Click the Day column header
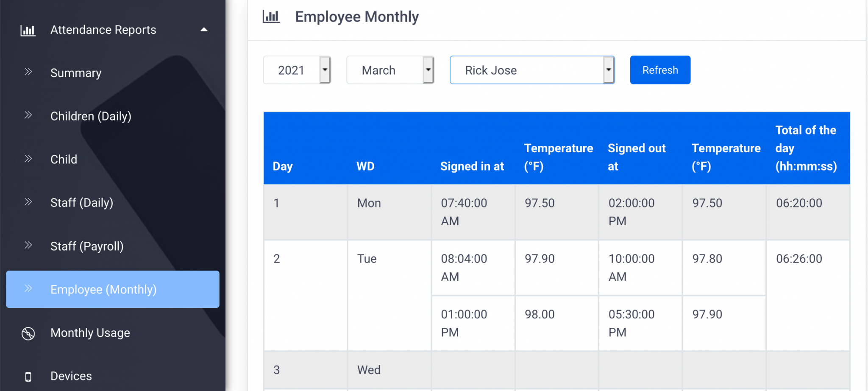 click(282, 166)
